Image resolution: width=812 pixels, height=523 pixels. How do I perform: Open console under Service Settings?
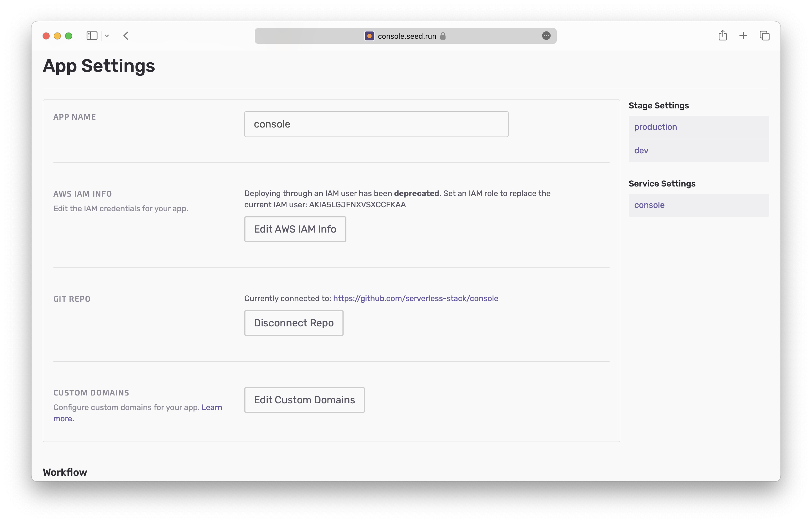(649, 205)
